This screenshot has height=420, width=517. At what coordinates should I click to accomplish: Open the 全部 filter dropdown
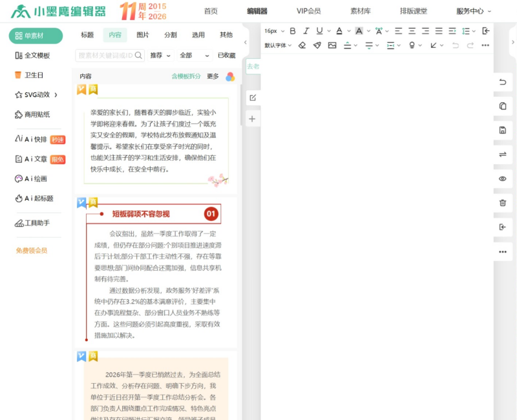click(195, 56)
